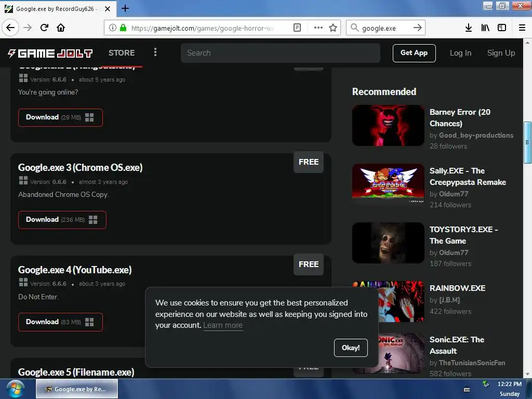Download Google.exe 3 Chrome OS.exe 236 MB

pyautogui.click(x=62, y=220)
